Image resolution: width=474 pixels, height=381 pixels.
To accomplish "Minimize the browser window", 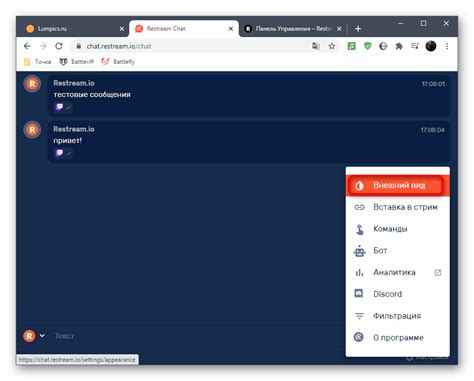I will click(401, 23).
